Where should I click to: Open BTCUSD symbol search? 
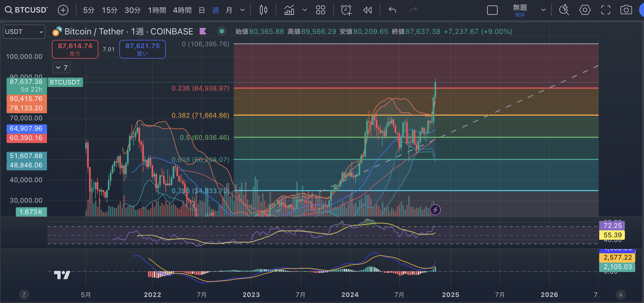pos(26,10)
